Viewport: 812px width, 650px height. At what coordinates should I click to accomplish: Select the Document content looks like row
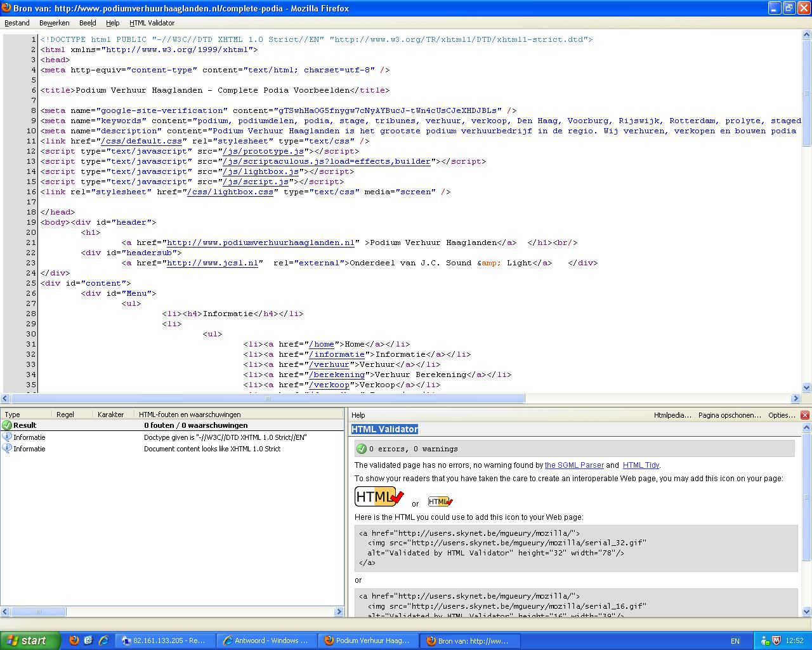172,449
